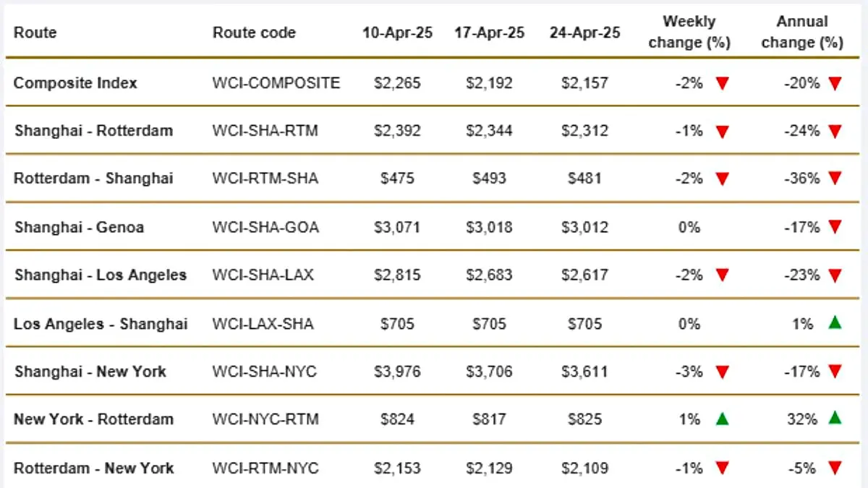Click red down arrow beside -24% annual change

835,131
